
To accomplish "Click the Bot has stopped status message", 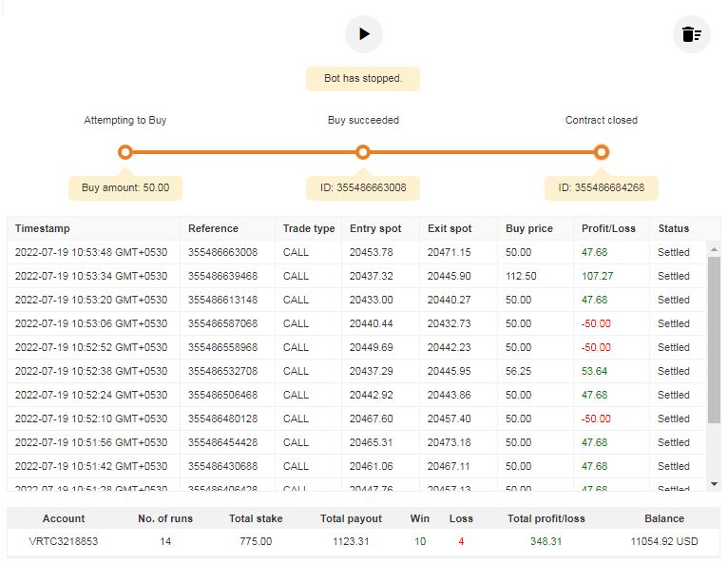I will click(x=363, y=78).
